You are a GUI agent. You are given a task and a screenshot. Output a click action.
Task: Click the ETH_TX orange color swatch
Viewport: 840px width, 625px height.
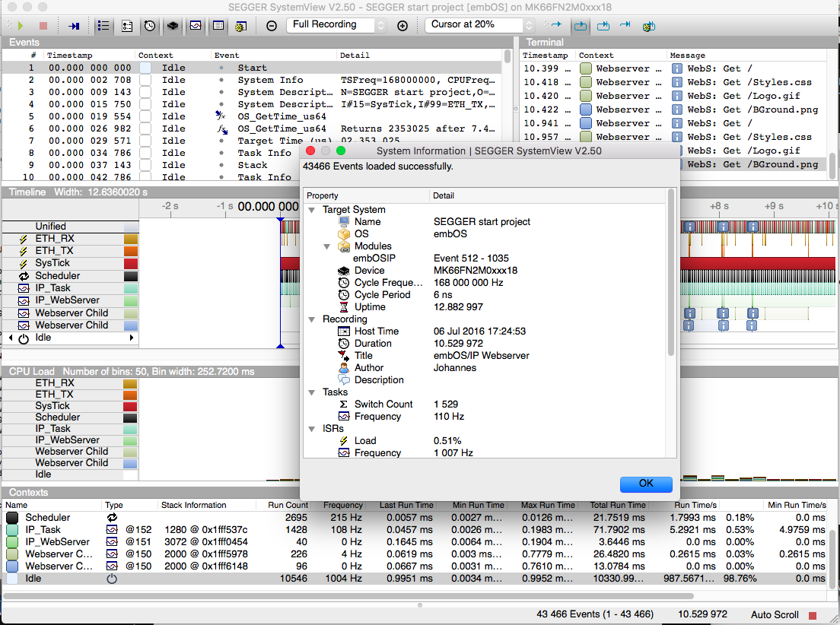131,251
